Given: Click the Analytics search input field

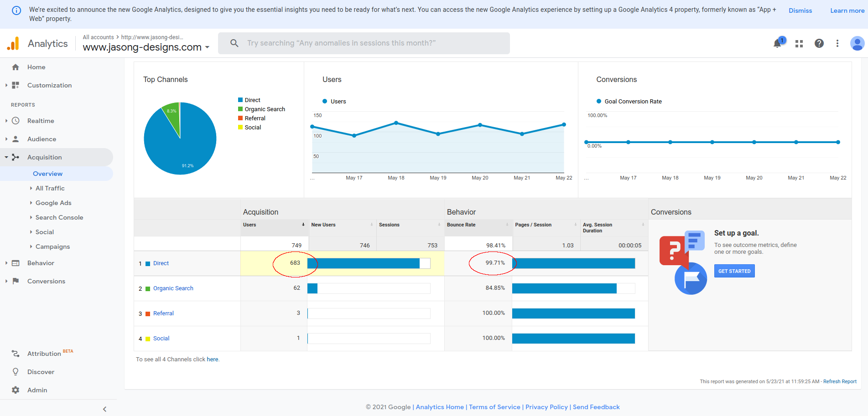Looking at the screenshot, I should click(364, 43).
